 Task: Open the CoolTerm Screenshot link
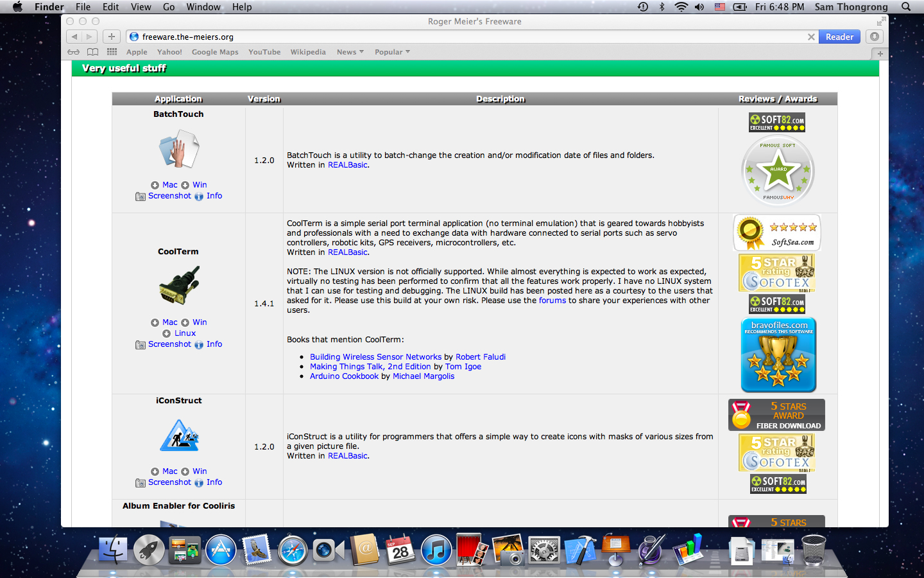[x=169, y=344]
